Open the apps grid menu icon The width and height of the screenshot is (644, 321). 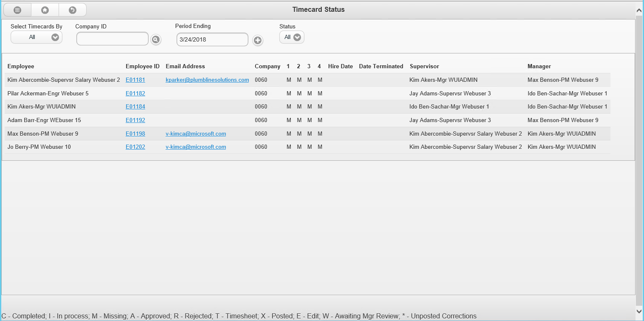coord(17,10)
